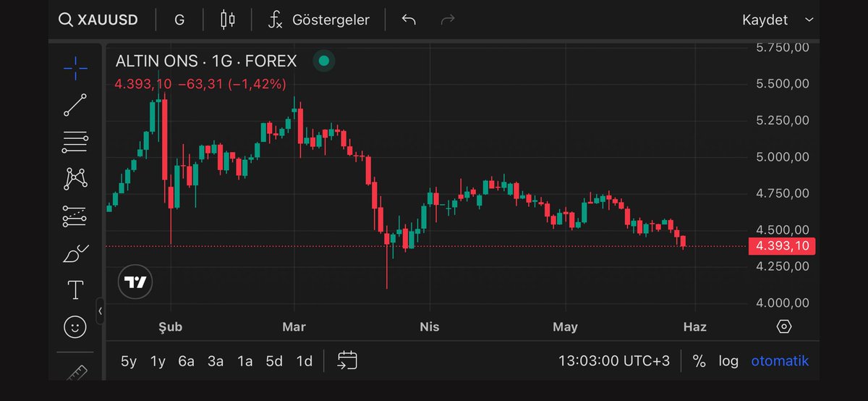Select the crosshair cursor tool
868x401 pixels.
(x=75, y=68)
